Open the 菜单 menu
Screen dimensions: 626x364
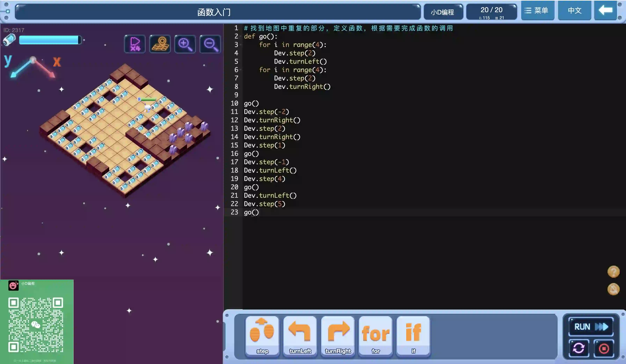(x=537, y=10)
